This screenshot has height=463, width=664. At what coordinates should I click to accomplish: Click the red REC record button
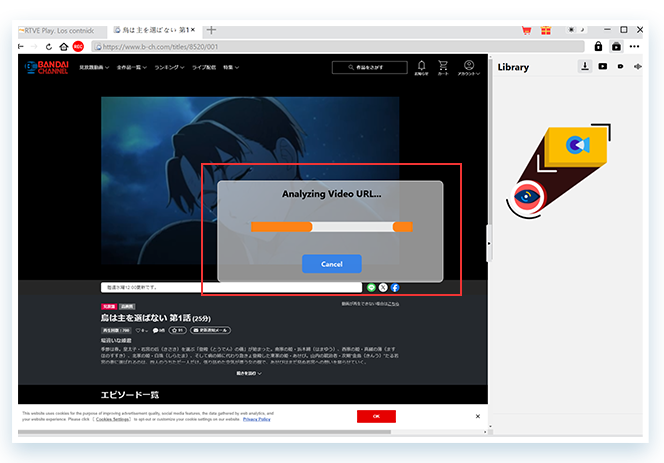click(x=78, y=47)
